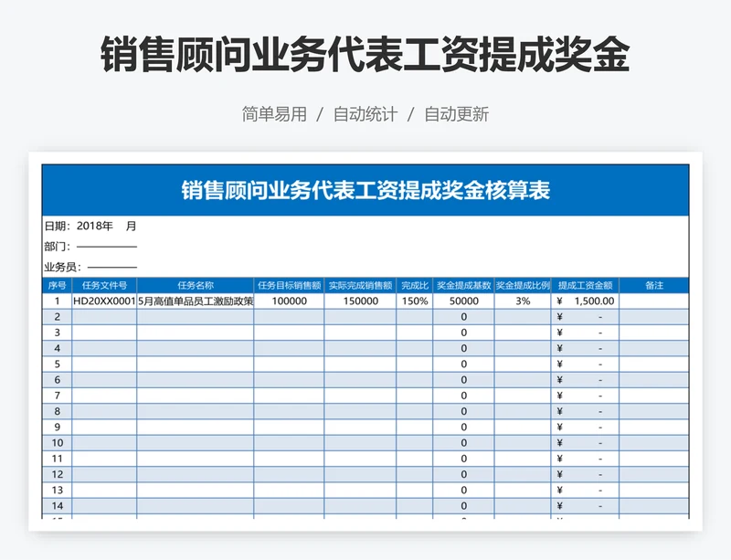The image size is (731, 560).
Task: Select row number 4 cell
Action: click(x=58, y=348)
